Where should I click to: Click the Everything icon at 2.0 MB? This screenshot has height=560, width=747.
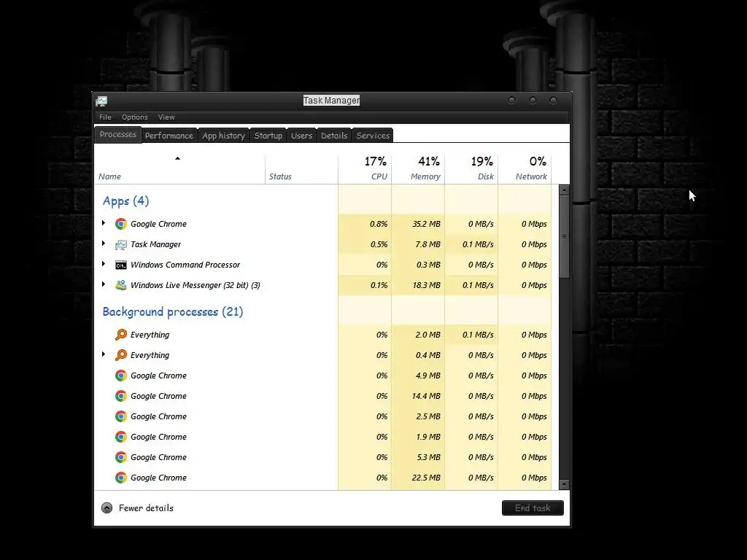click(121, 335)
